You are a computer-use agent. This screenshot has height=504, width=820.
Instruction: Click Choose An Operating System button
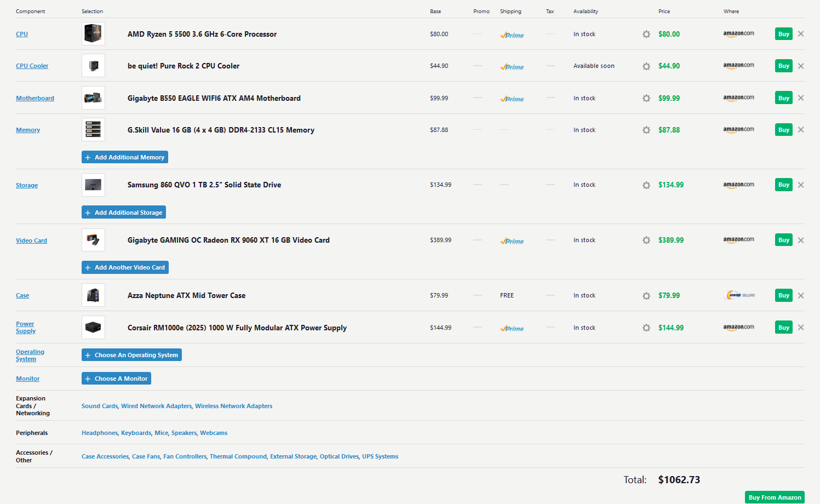point(131,355)
